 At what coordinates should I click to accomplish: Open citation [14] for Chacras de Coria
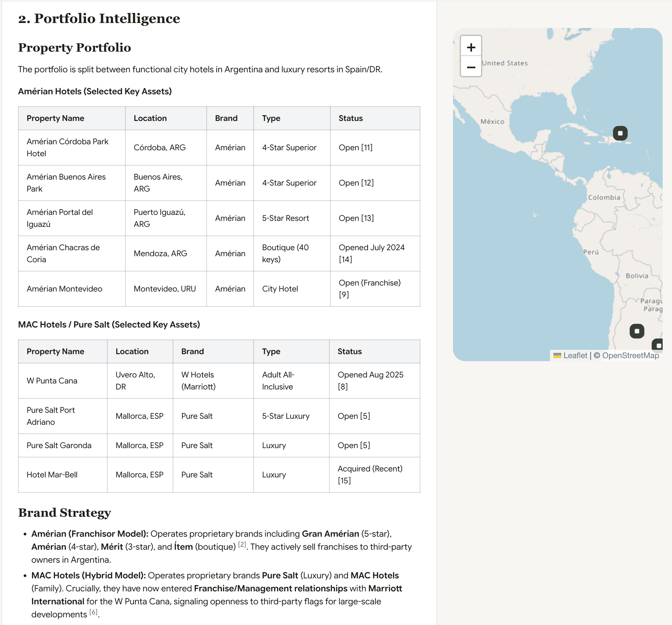pyautogui.click(x=345, y=260)
